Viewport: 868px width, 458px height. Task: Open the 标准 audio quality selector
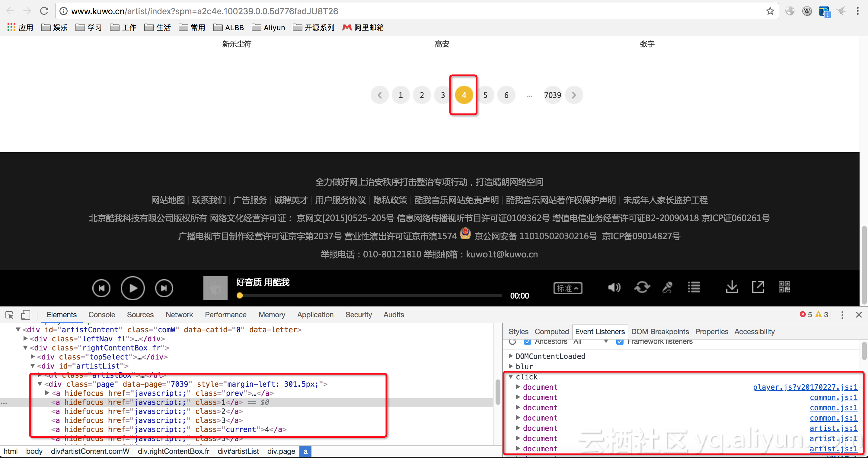pos(568,288)
